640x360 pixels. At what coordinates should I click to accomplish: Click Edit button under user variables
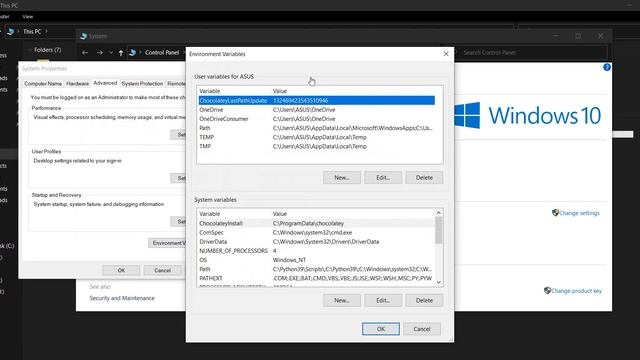pos(383,178)
